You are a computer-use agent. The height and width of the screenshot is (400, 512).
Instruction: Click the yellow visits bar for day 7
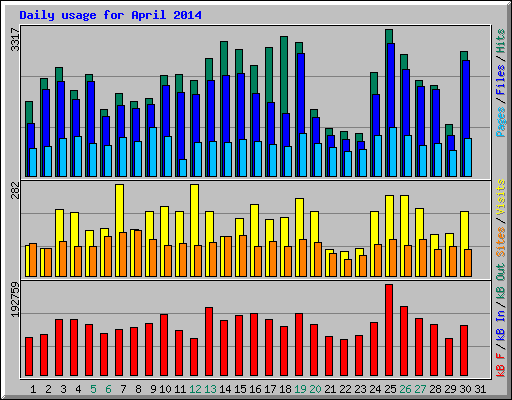click(x=119, y=208)
